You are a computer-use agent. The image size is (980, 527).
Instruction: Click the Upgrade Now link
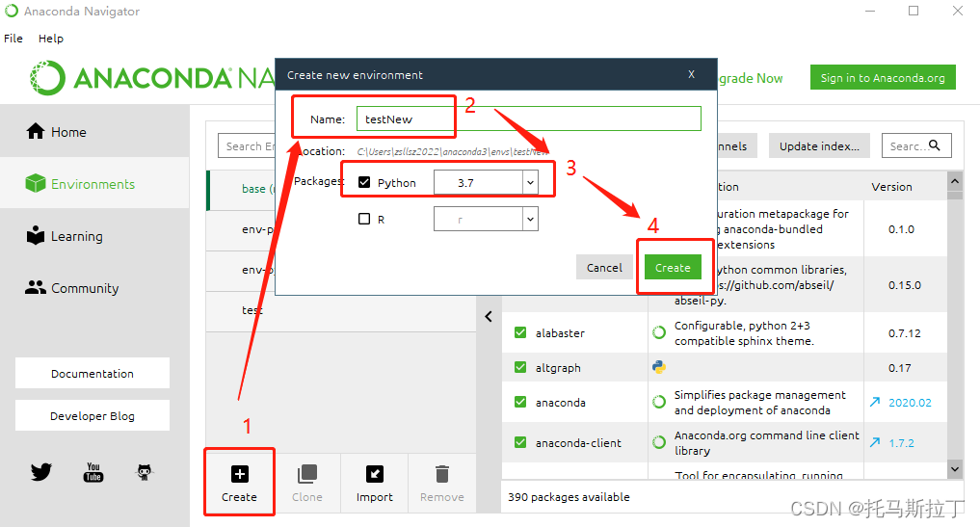[750, 78]
